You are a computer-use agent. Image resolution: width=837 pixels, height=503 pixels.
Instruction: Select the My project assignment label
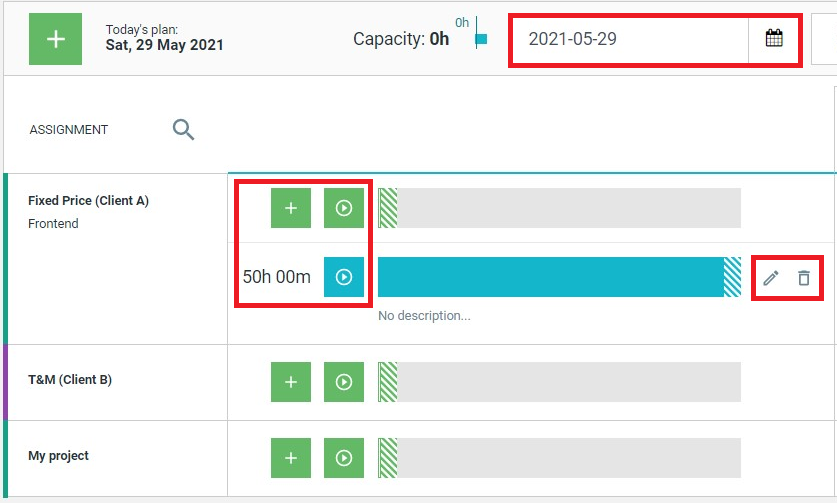pos(59,456)
